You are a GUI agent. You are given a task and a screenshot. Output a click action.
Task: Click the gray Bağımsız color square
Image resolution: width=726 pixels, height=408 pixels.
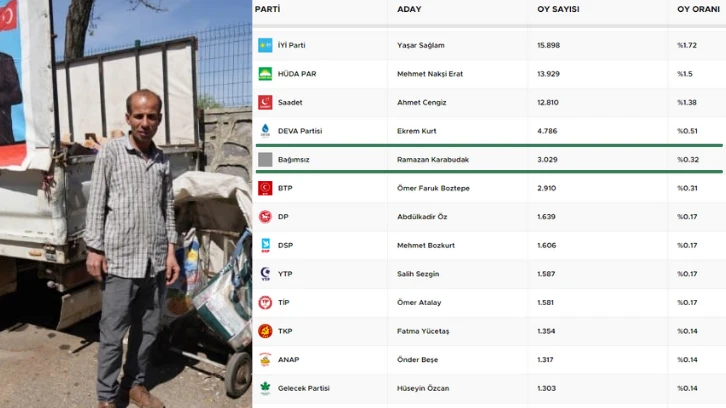point(265,159)
